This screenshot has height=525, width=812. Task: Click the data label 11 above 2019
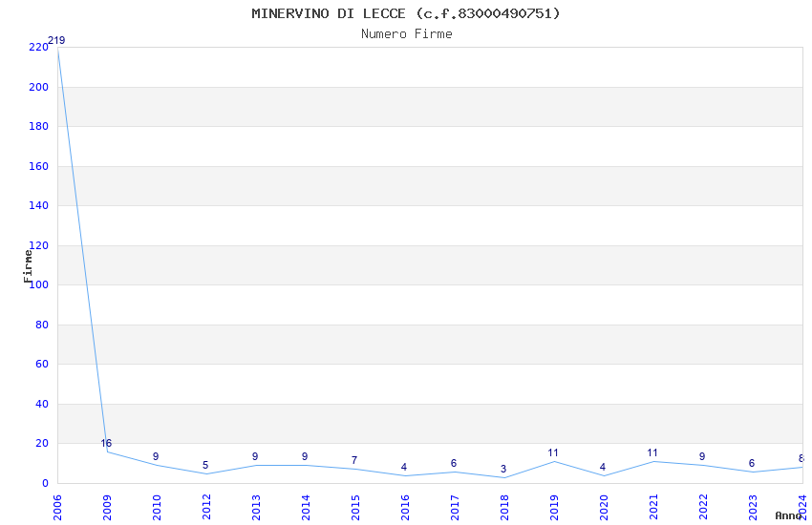click(553, 453)
